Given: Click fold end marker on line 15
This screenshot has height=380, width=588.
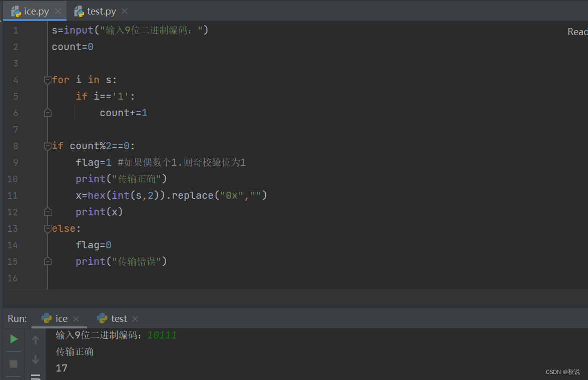Looking at the screenshot, I should [48, 261].
